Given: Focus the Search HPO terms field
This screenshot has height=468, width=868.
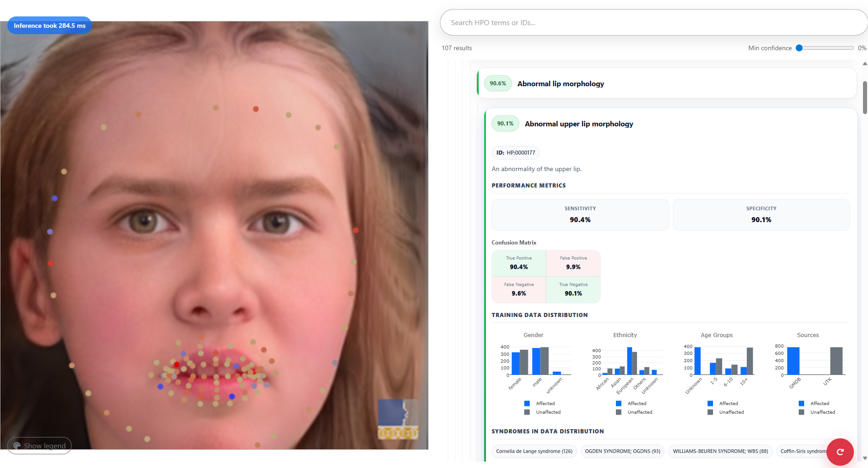Looking at the screenshot, I should (x=653, y=22).
